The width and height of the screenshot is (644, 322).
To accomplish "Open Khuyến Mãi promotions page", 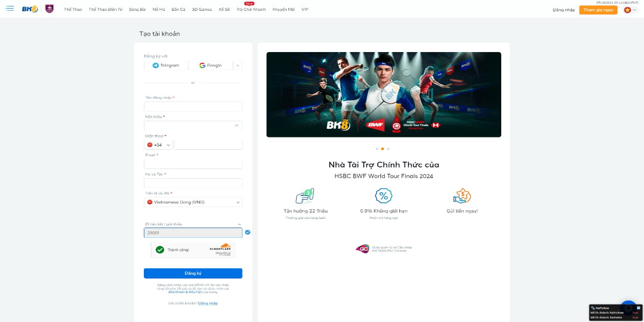I will [x=283, y=10].
